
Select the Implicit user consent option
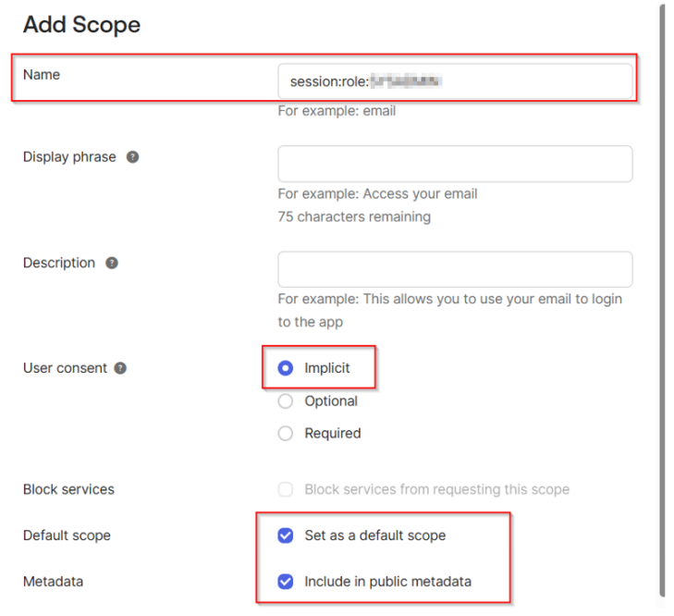click(x=286, y=368)
